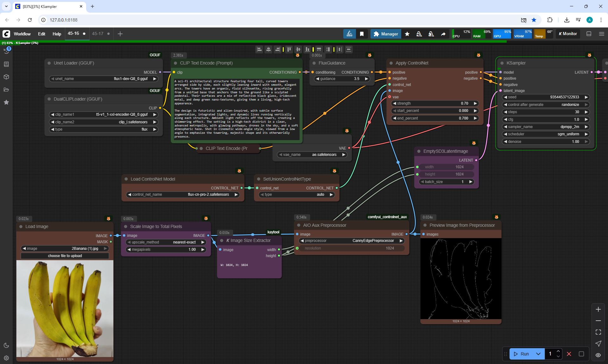The image size is (608, 364).
Task: Click choose file to upload button
Action: (x=65, y=256)
